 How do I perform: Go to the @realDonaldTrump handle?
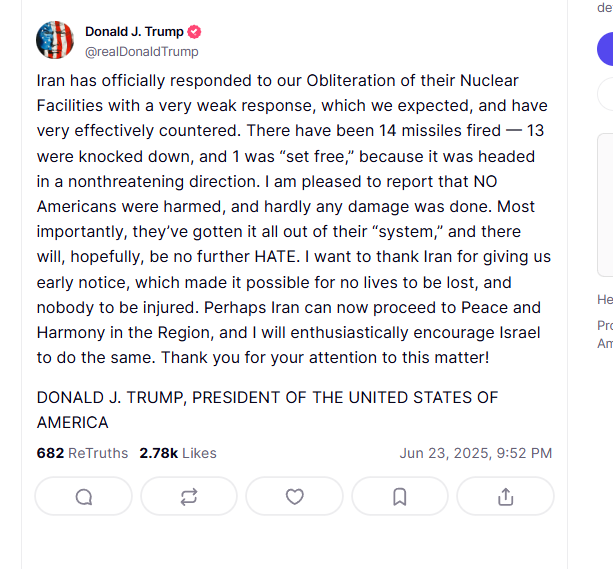[142, 52]
